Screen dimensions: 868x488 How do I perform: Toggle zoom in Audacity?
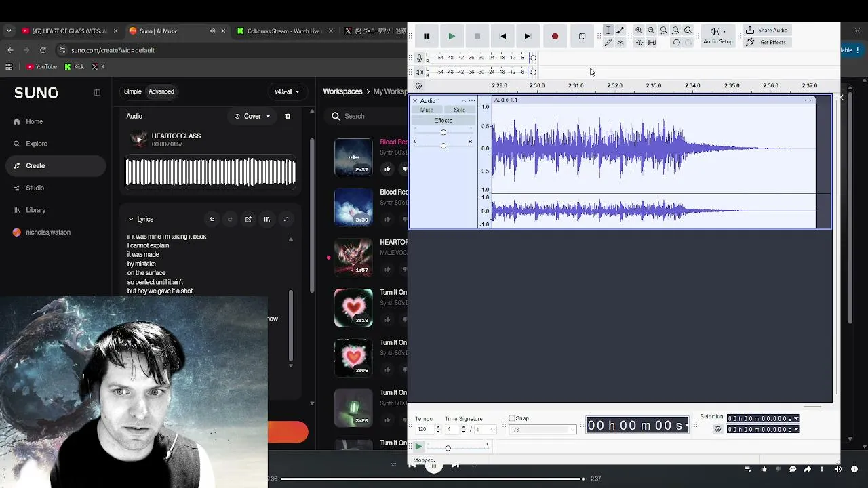click(x=688, y=30)
